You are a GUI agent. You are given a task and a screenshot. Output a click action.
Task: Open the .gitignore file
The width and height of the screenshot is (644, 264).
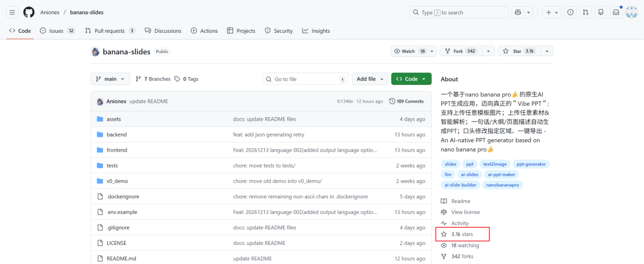(118, 228)
